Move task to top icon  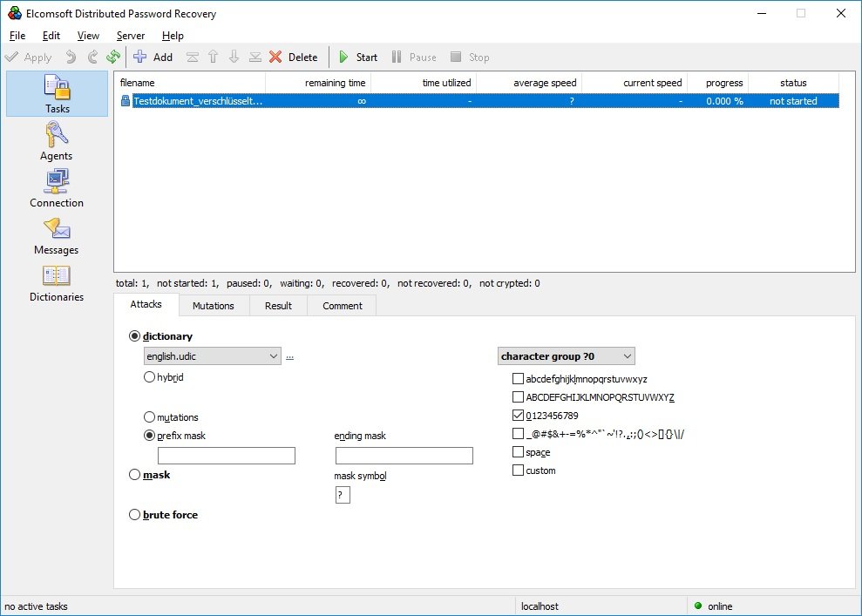pos(193,58)
